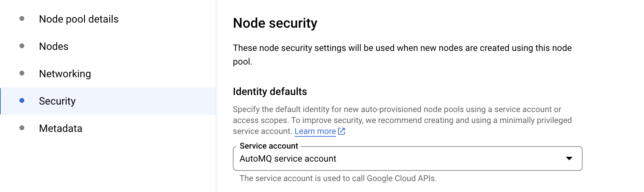
Task: Click the node security settings description paragraph
Action: (402, 55)
